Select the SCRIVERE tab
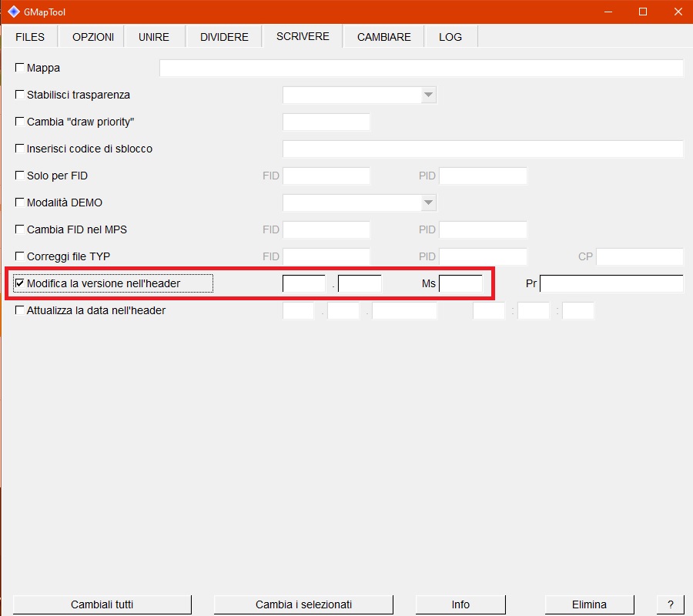This screenshot has height=616, width=693. (303, 36)
